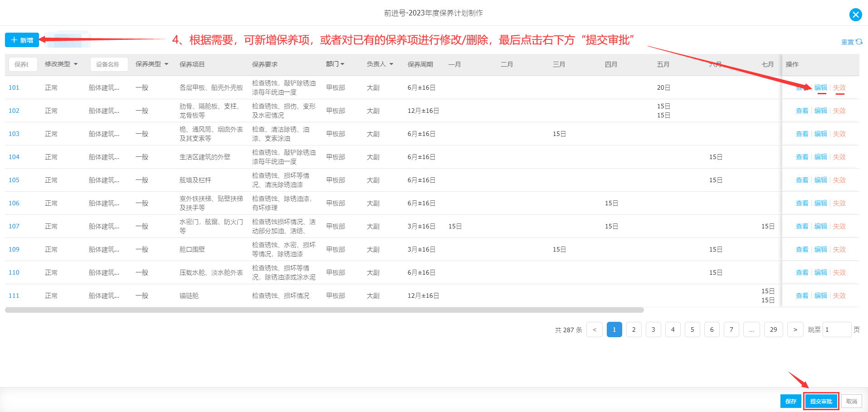Click the reset refresh icon
Image resolution: width=868 pixels, height=412 pixels.
click(x=859, y=42)
